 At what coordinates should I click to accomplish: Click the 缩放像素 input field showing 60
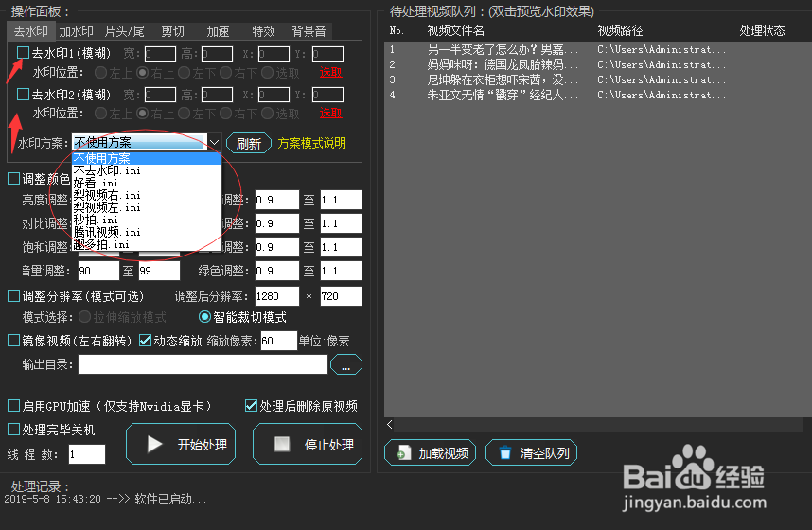point(278,341)
